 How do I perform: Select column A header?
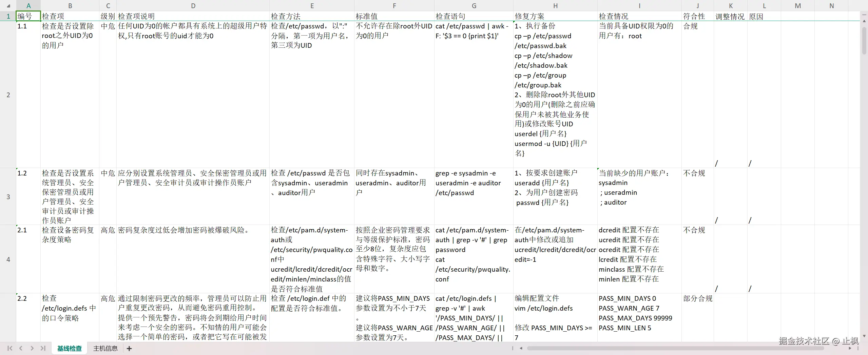tap(28, 6)
